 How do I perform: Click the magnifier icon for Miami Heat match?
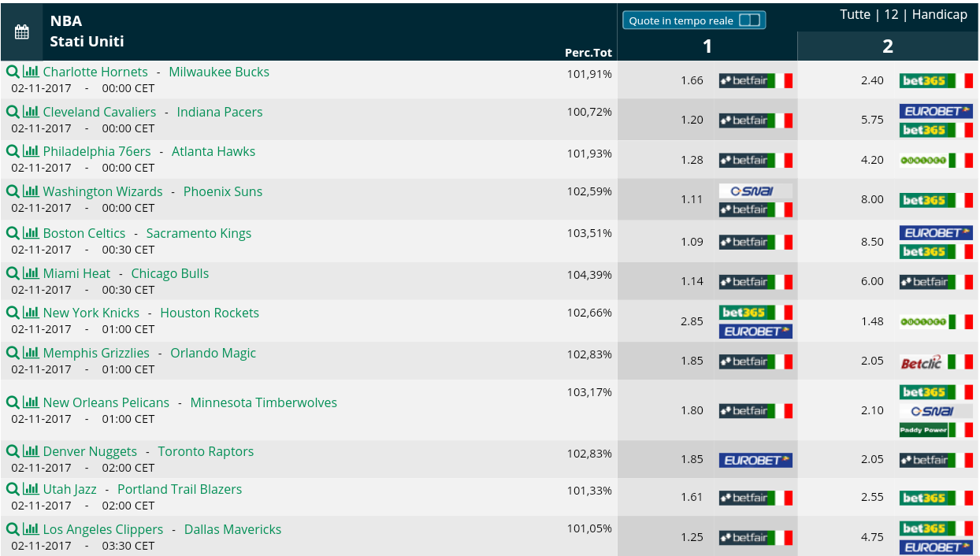point(13,273)
